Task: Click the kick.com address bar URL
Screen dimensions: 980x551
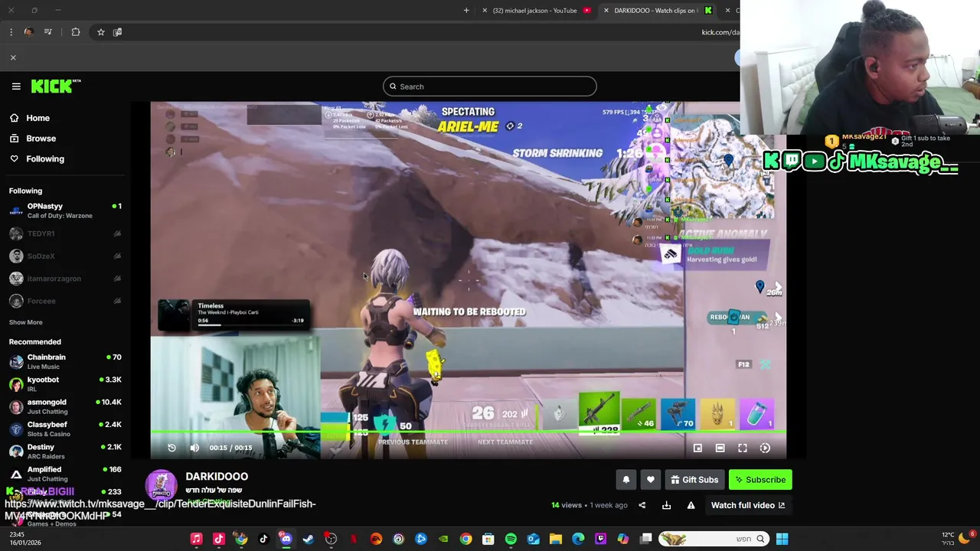Action: click(720, 32)
